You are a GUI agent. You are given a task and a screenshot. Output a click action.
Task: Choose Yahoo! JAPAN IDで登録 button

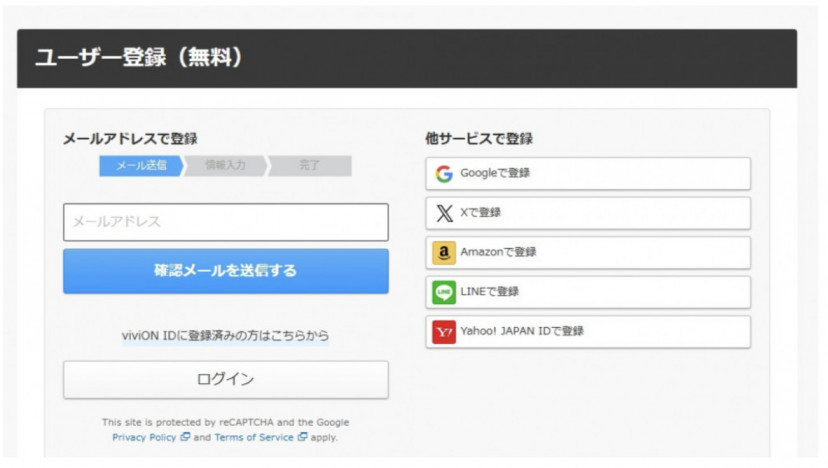(x=588, y=332)
